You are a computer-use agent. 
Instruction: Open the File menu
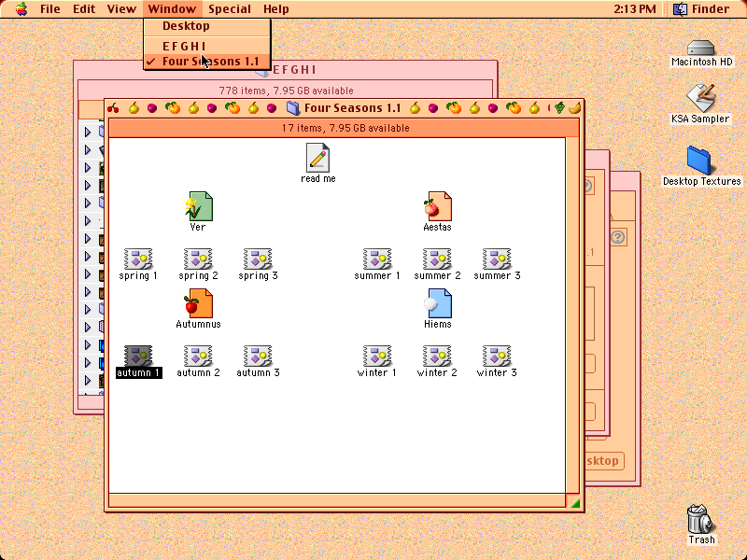click(x=50, y=8)
